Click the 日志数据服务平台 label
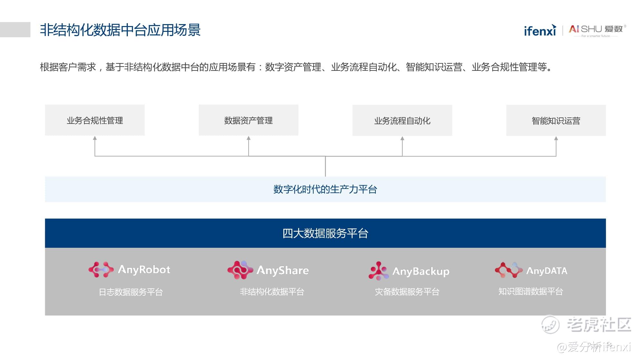 pyautogui.click(x=131, y=292)
